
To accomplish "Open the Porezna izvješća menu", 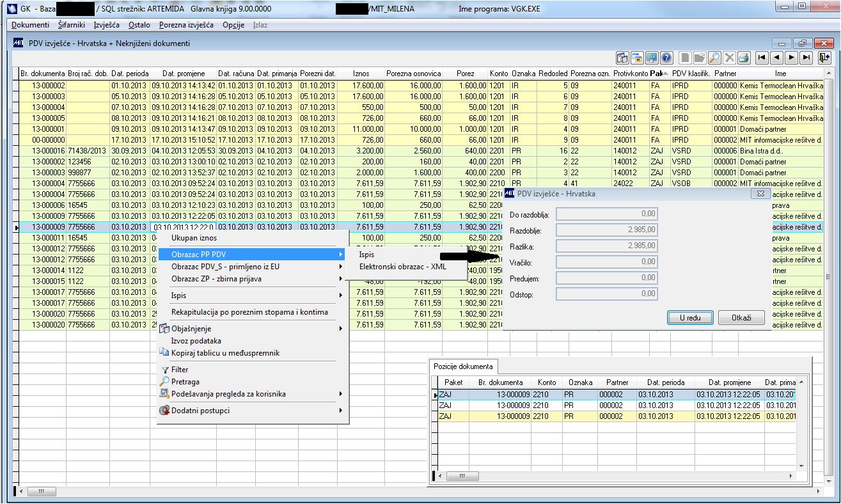I will pyautogui.click(x=187, y=25).
